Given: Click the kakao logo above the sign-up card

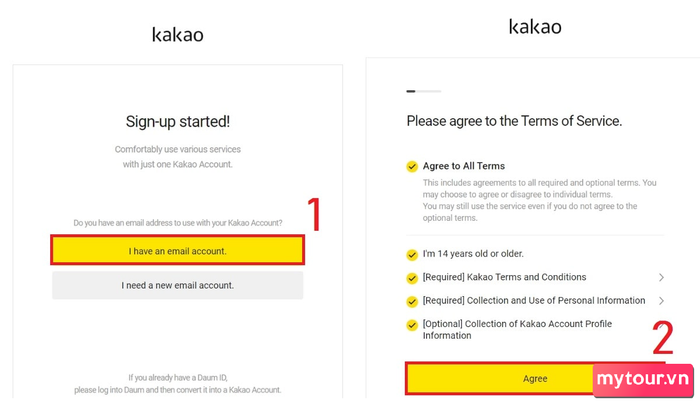Looking at the screenshot, I should click(x=177, y=34).
